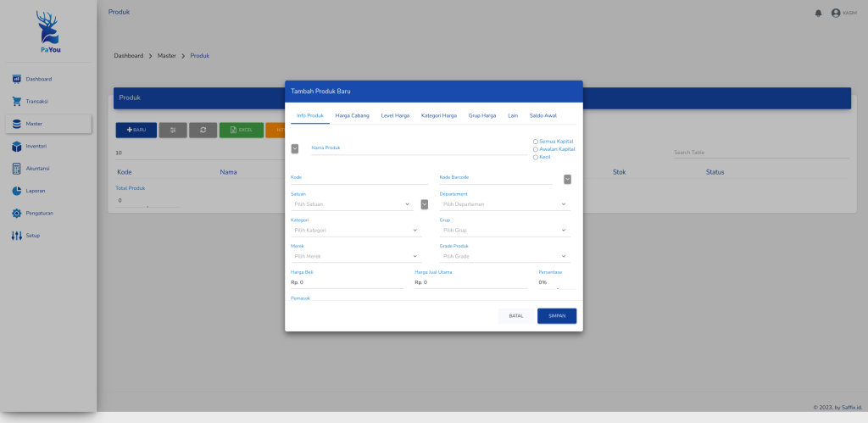Click the Akuntansi calculator icon
Viewport: 868px width, 423px height.
tap(17, 169)
